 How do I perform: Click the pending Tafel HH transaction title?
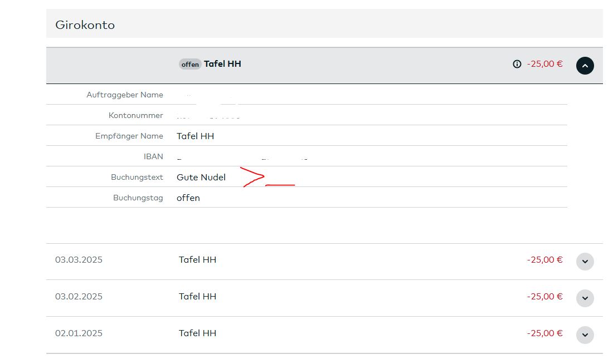(222, 64)
